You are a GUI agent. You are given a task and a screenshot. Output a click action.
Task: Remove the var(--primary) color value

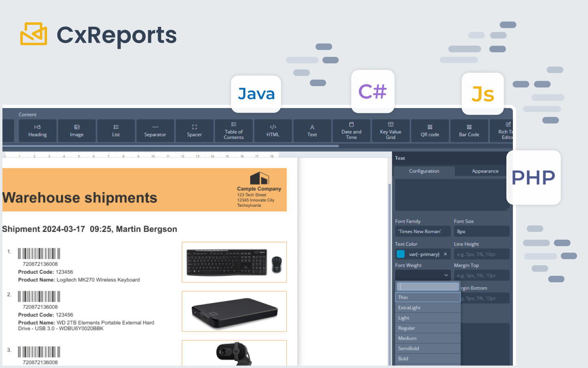click(x=445, y=254)
